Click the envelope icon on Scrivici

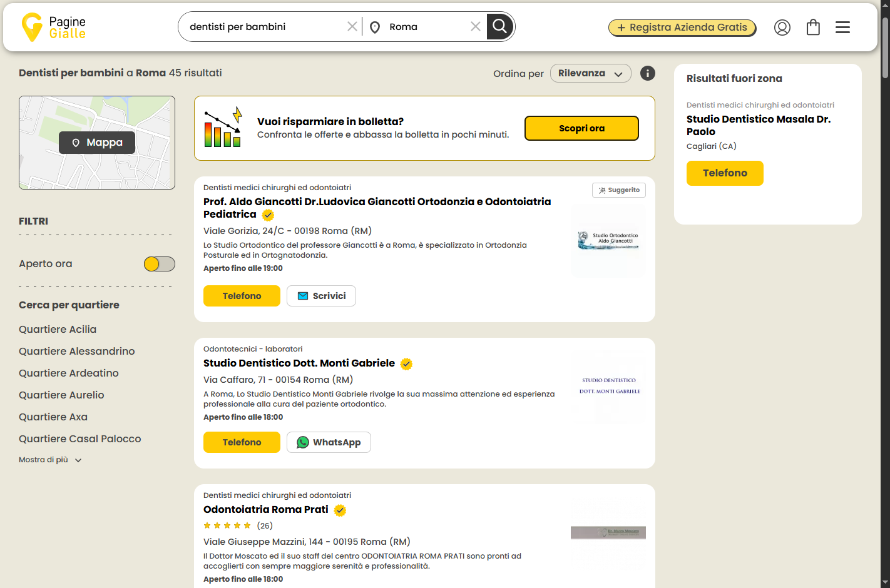coord(304,295)
